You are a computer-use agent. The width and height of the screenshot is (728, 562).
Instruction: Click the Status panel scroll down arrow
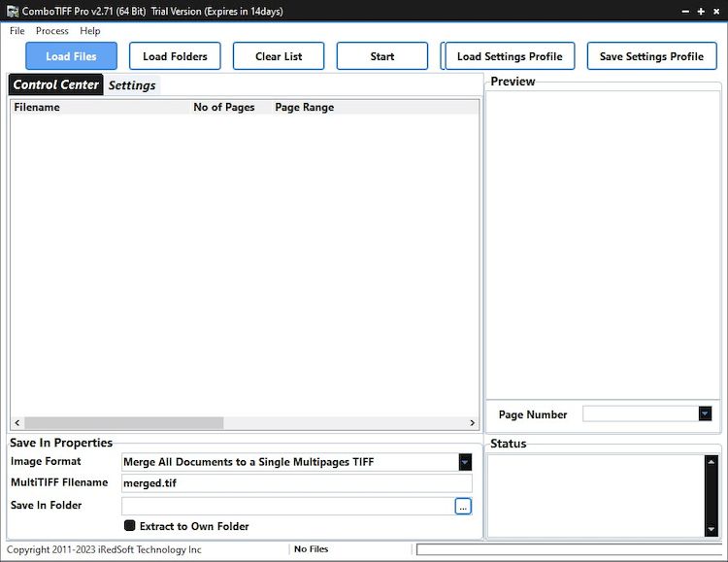pyautogui.click(x=711, y=530)
